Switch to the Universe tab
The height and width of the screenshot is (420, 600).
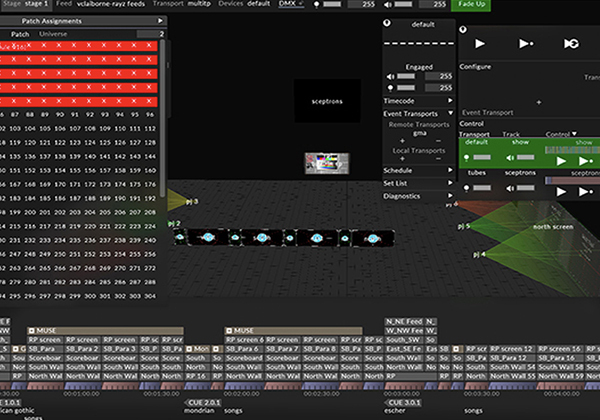53,34
